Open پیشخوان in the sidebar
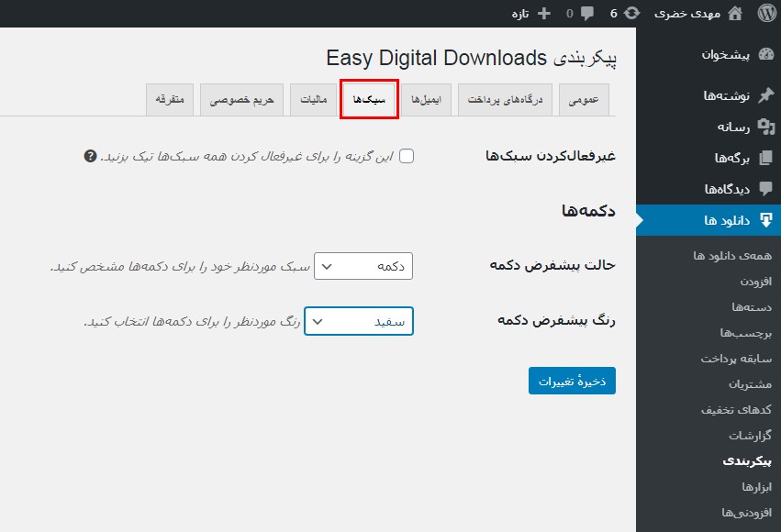 point(726,55)
